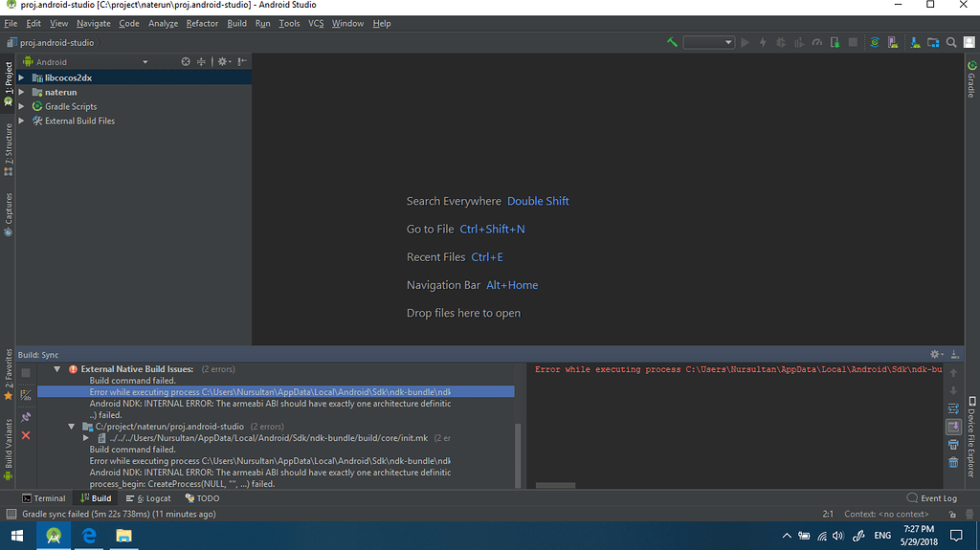
Task: Open the Event Log button
Action: click(x=931, y=498)
